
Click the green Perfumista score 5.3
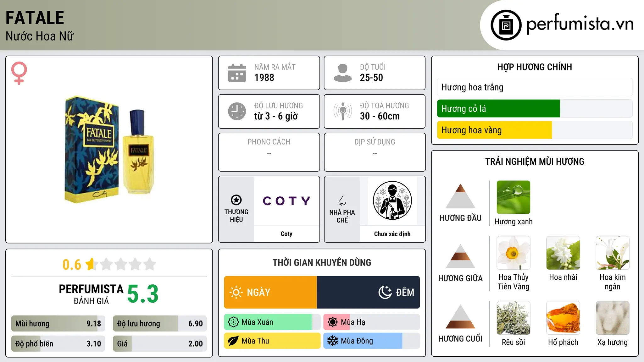143,294
